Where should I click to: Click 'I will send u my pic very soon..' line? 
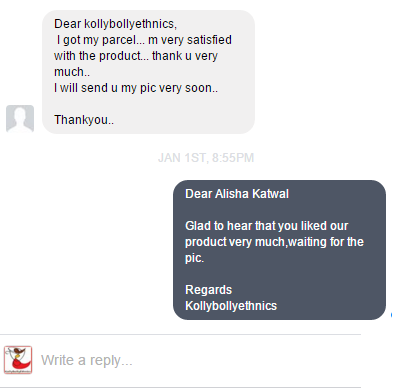click(136, 88)
